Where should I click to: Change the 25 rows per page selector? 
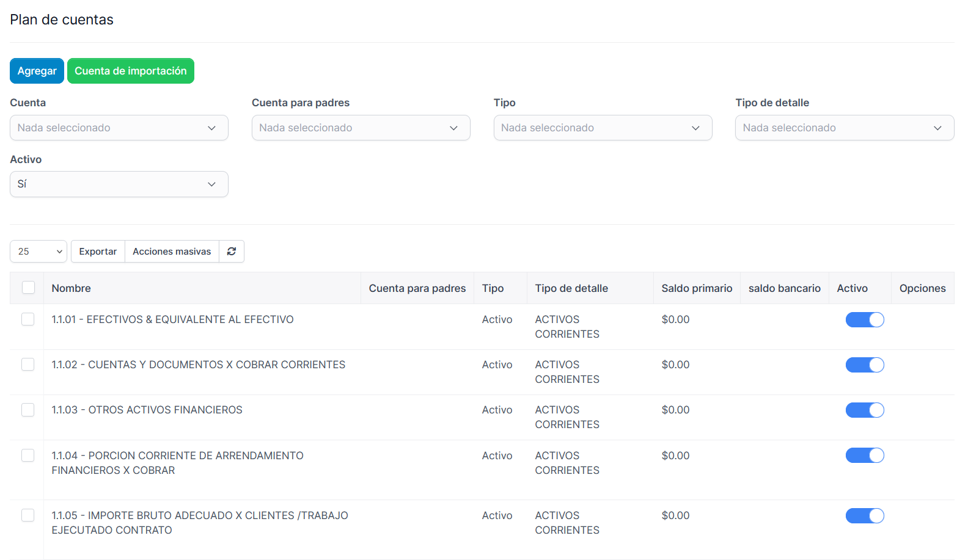click(38, 252)
